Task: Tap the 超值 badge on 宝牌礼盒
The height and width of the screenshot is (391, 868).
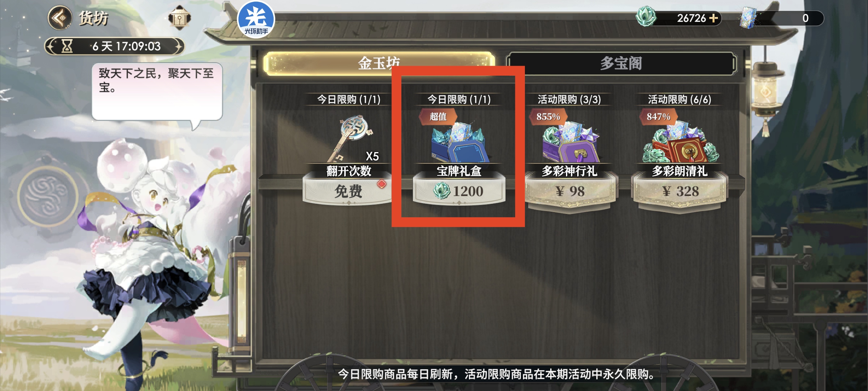Action: coord(438,116)
